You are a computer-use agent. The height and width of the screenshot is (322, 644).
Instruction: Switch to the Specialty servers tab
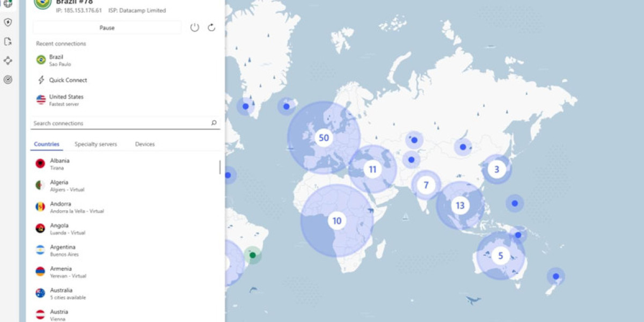click(x=96, y=144)
